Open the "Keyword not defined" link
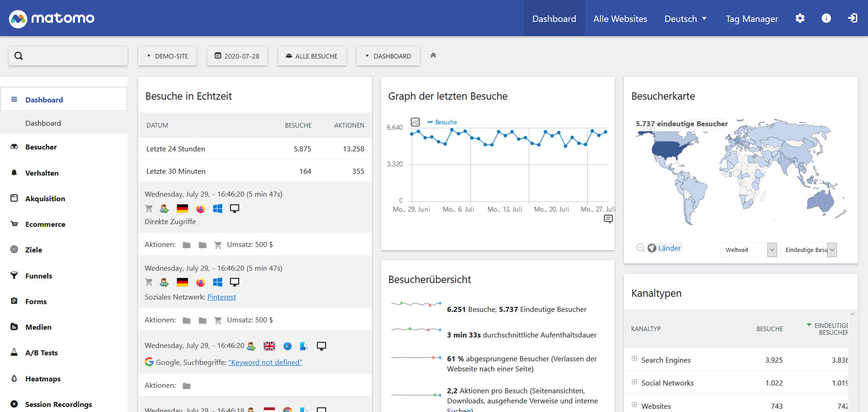Image resolution: width=868 pixels, height=412 pixels. pos(265,362)
